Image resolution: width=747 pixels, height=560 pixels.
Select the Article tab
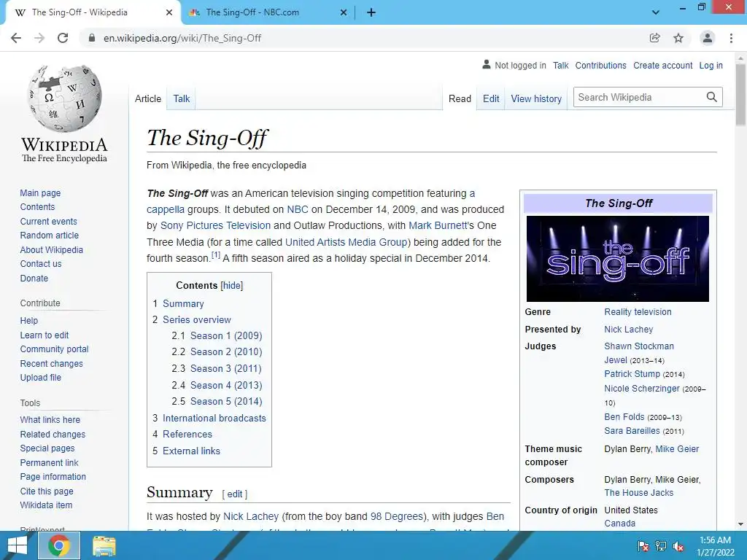click(148, 98)
